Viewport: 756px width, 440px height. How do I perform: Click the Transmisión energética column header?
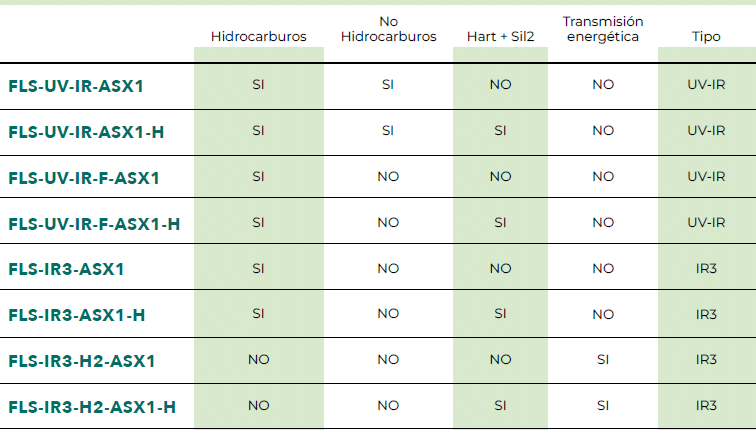click(602, 29)
